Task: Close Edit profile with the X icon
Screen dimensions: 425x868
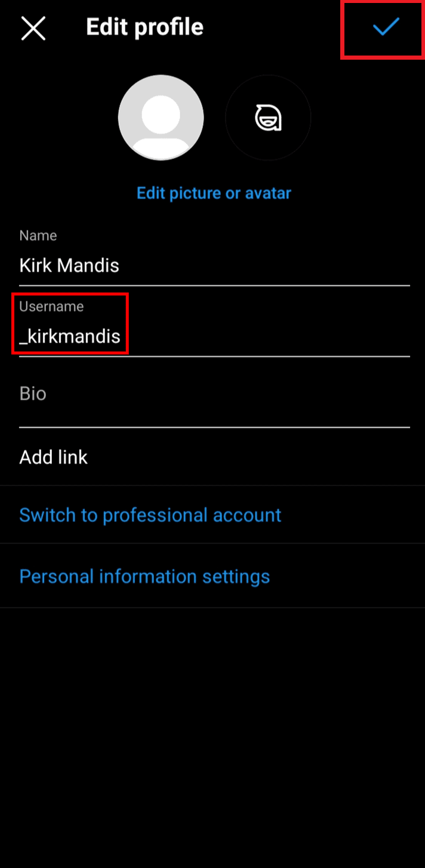Action: click(x=33, y=28)
